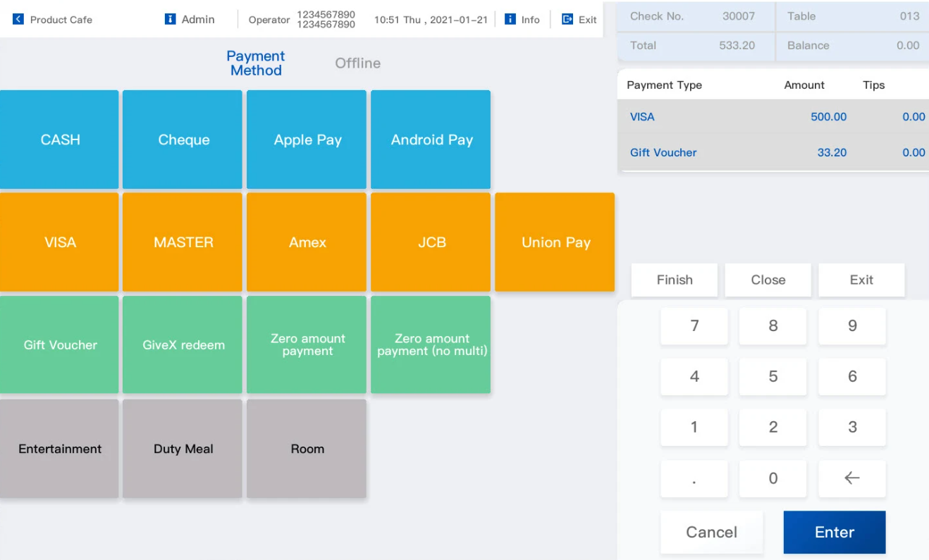Click the VISA amount 500.00
Image resolution: width=929 pixels, height=560 pixels.
828,117
